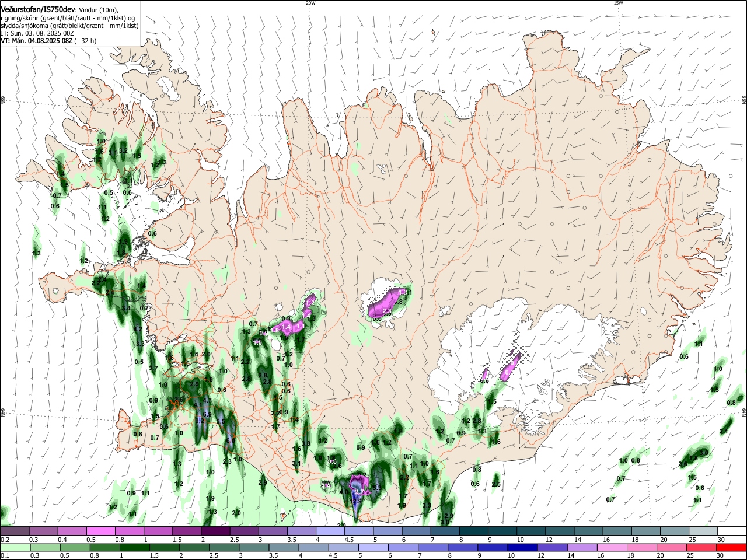Click the "5.5" precipitation value on the map
Image resolution: width=747 pixels, height=560 pixels.
221,421
